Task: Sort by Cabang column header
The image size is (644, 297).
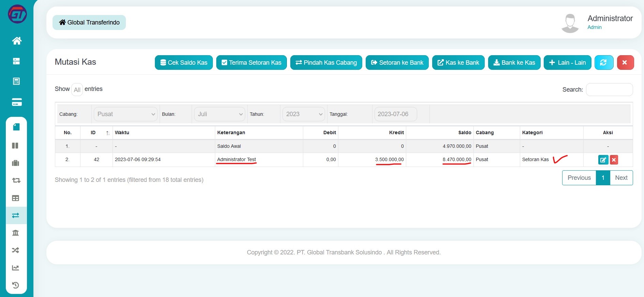Action: click(497, 133)
